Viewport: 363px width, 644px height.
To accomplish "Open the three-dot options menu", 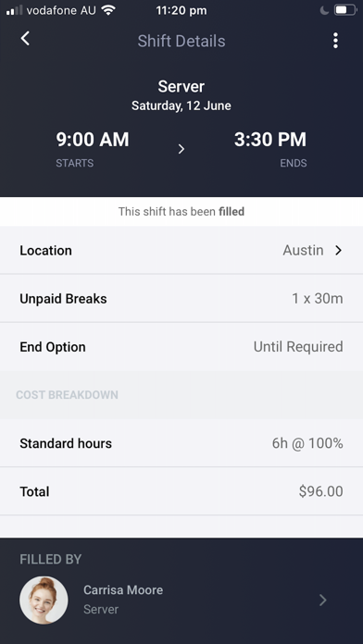I will [335, 41].
